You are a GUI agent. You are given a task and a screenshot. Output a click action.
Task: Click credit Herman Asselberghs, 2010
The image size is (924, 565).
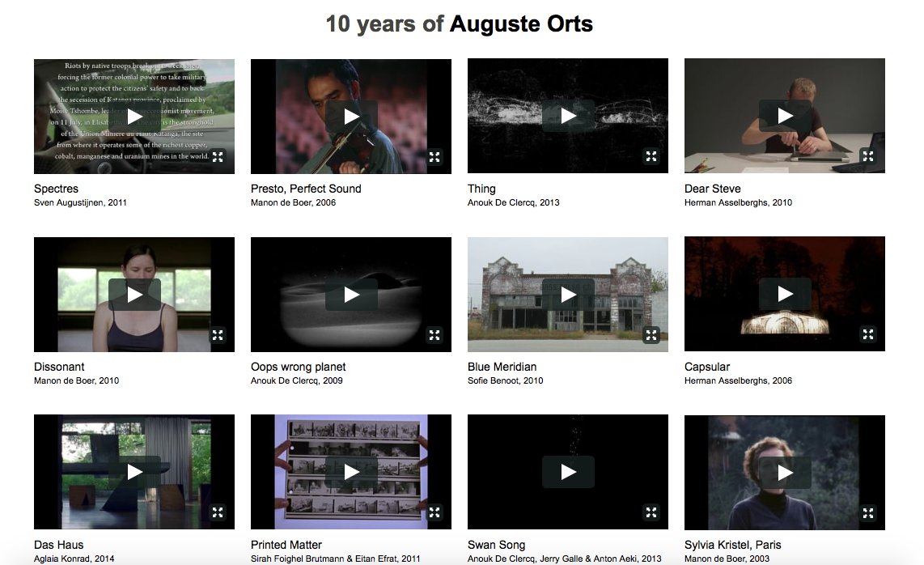(738, 202)
